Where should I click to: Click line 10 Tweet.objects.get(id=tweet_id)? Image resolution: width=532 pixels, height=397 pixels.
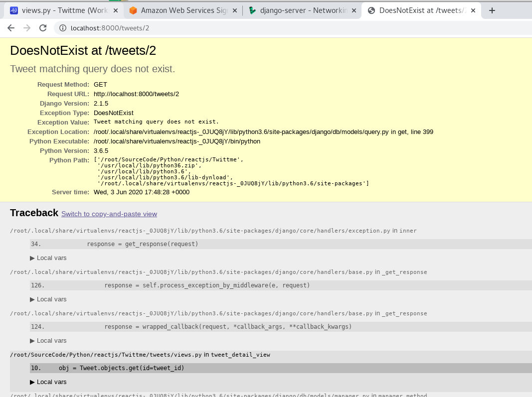281,368
